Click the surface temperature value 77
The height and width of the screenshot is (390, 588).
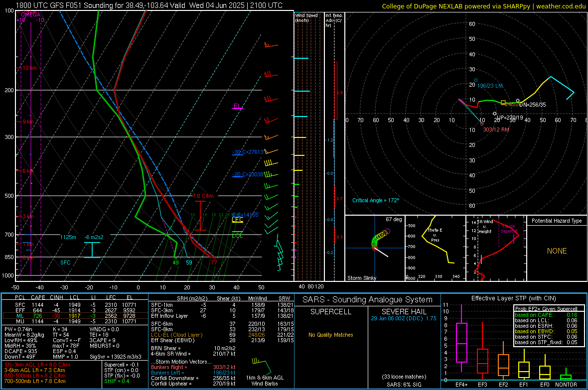coord(214,262)
